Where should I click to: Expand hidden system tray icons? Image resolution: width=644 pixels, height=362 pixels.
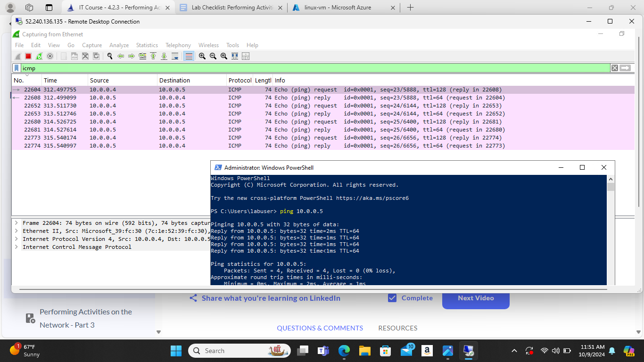514,351
